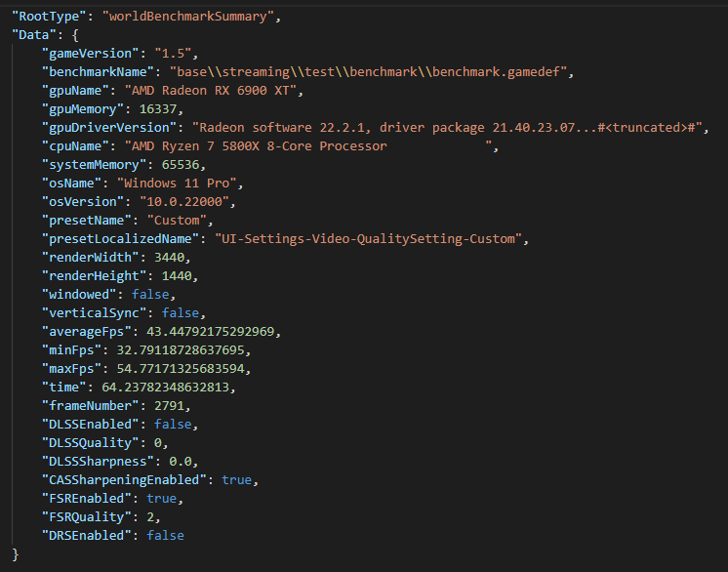
Task: Click the "averageFps" key
Action: (x=86, y=332)
